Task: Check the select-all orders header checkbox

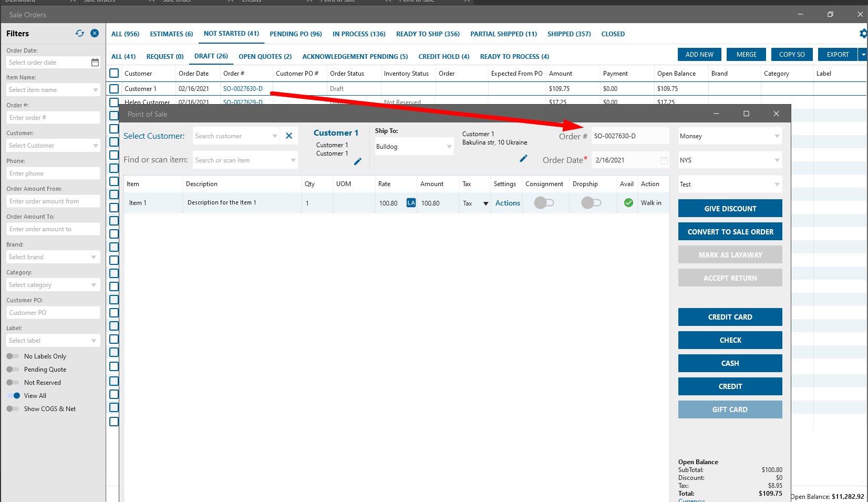Action: (114, 73)
